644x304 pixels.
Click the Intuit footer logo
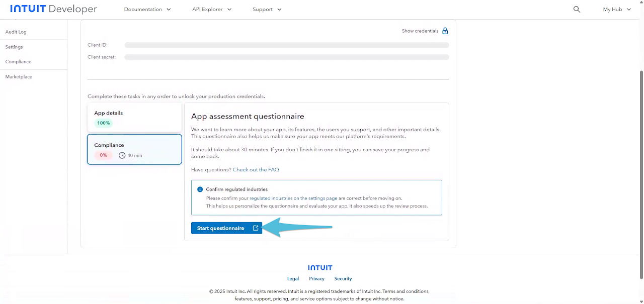(320, 268)
